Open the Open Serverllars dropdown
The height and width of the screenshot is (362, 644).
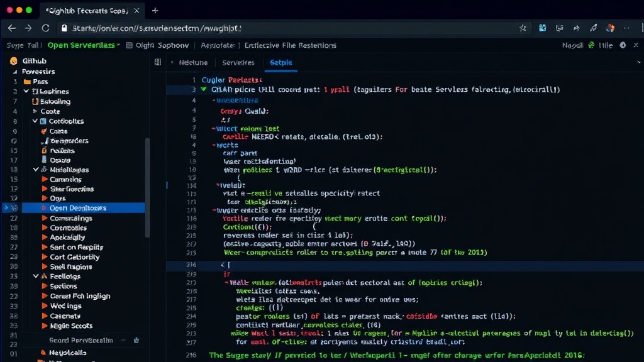pyautogui.click(x=84, y=45)
